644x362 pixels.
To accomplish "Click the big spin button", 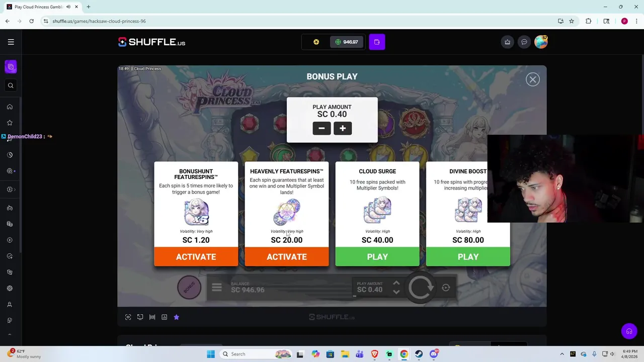I will pos(421,288).
